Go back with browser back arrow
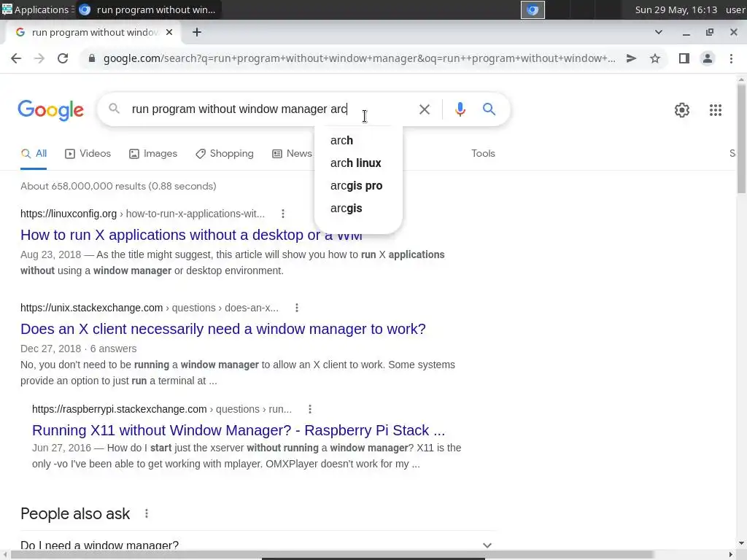Image resolution: width=747 pixels, height=560 pixels. [x=16, y=58]
